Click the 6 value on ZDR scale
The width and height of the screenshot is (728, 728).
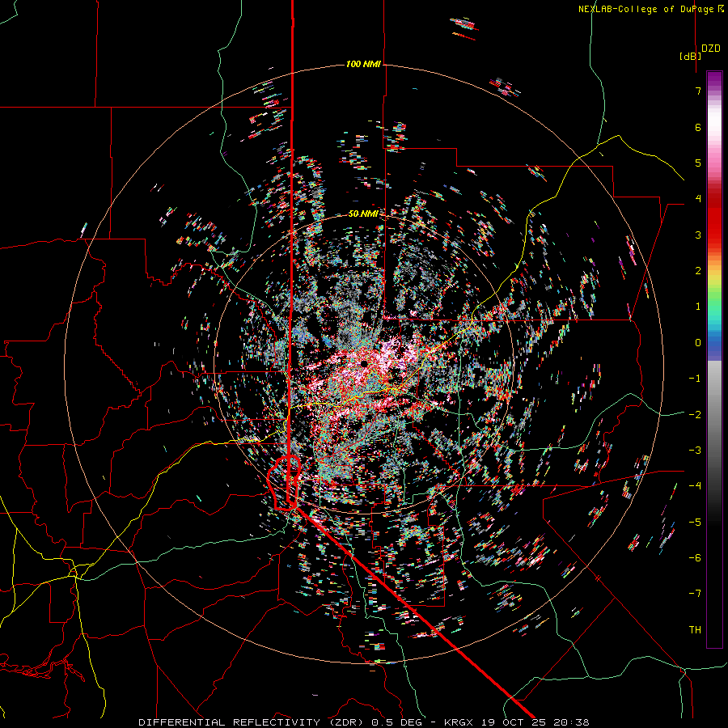(x=698, y=127)
